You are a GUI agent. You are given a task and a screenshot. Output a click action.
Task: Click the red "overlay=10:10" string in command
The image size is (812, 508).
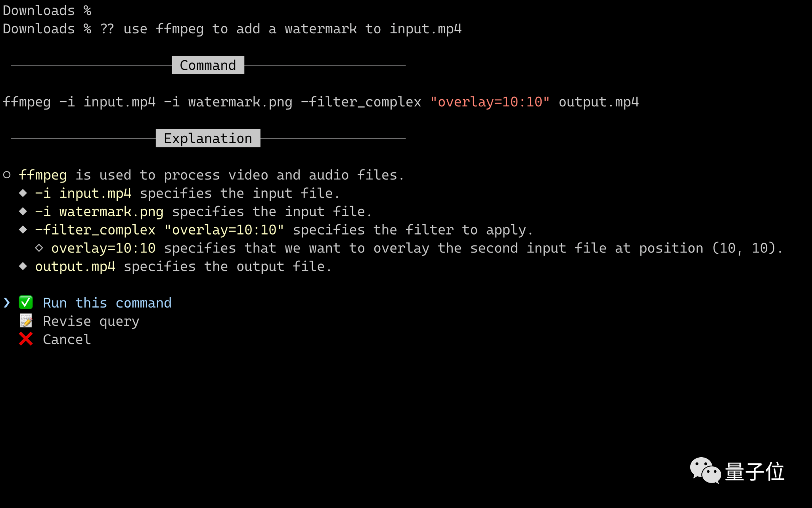point(490,102)
